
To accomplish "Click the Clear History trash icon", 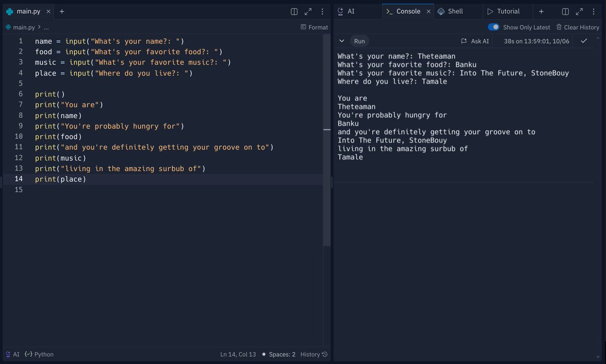I will (x=559, y=27).
